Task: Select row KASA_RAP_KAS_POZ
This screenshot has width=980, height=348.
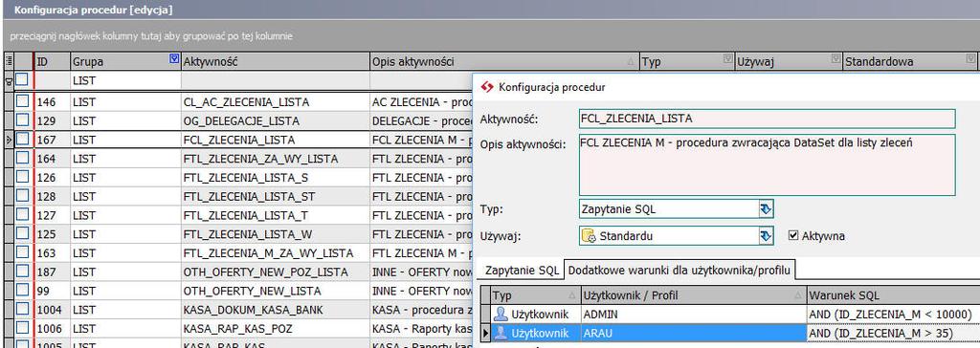Action: (x=237, y=329)
